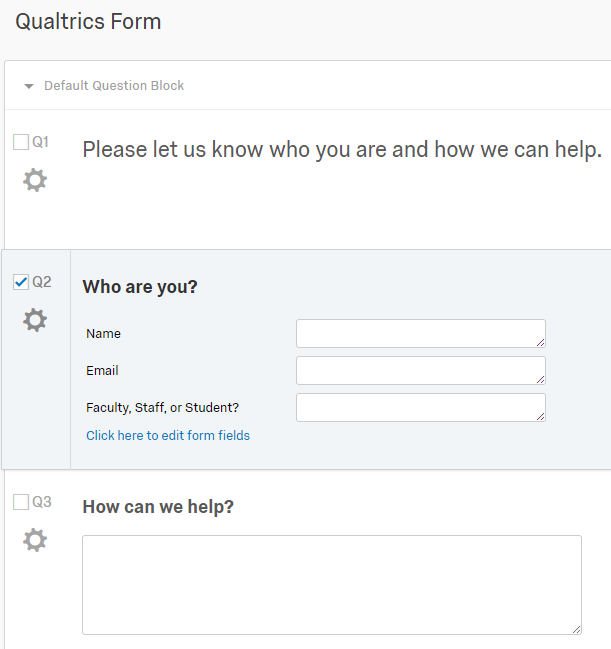Viewport: 611px width, 649px height.
Task: Check the Q3 question checkbox
Action: (x=21, y=502)
